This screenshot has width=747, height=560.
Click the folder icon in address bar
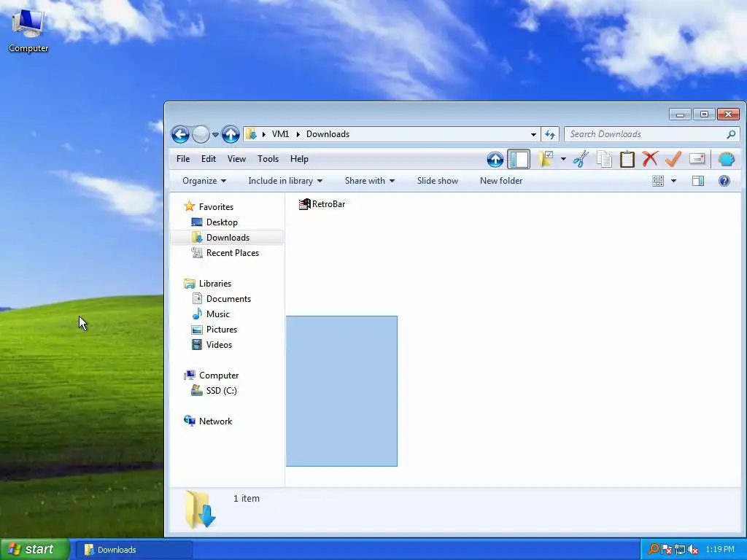pos(251,134)
